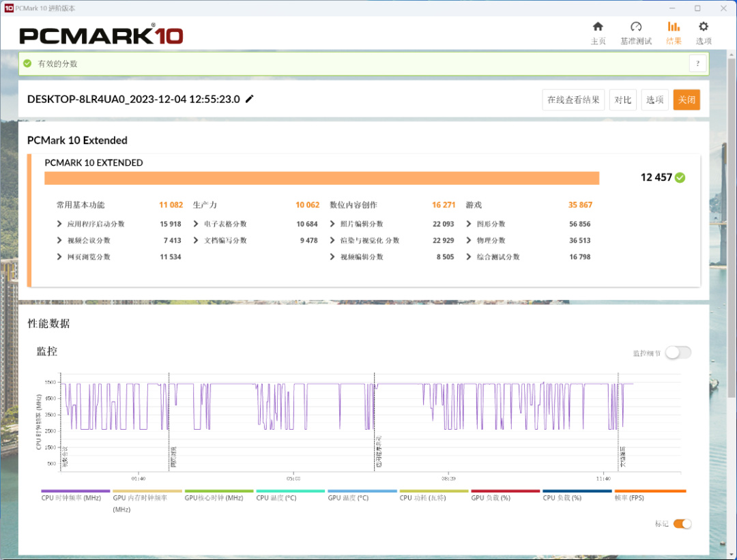Click the 对比 compare button
This screenshot has width=737, height=560.
click(x=623, y=100)
